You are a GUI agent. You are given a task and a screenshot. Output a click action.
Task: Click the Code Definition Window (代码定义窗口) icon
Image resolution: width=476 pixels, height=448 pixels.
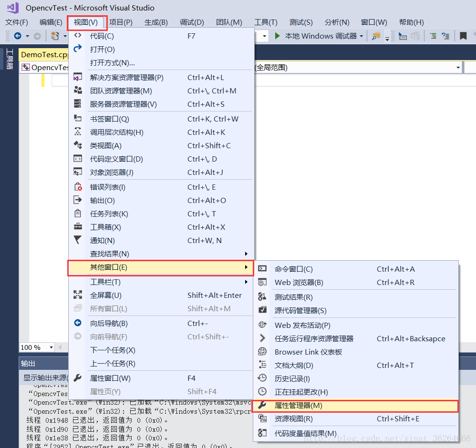tap(78, 158)
